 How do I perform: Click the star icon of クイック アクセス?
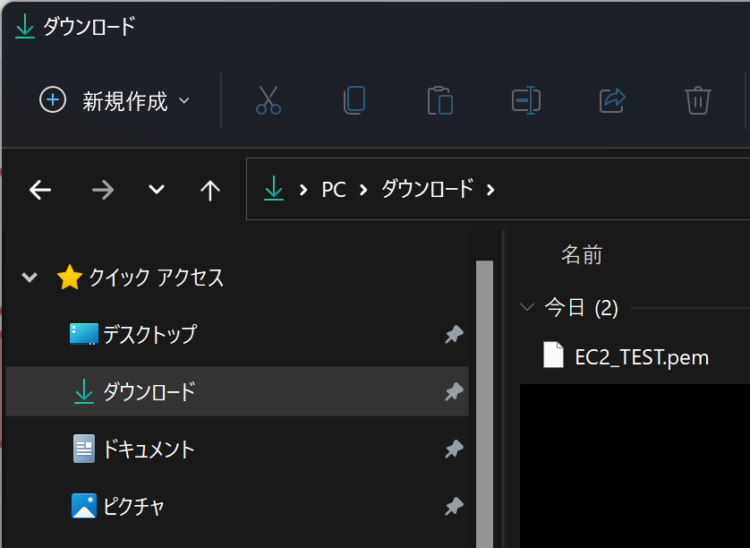[70, 277]
